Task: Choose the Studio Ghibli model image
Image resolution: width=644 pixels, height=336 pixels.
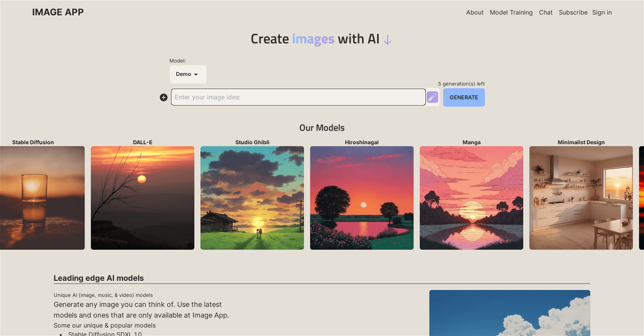Action: click(x=252, y=198)
